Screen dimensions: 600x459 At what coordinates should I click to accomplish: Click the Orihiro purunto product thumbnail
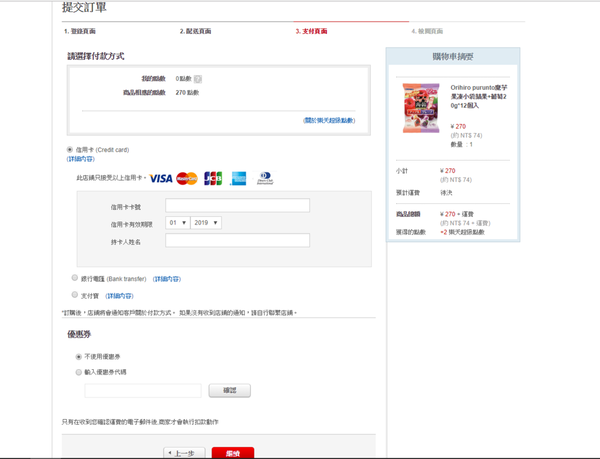(x=420, y=108)
